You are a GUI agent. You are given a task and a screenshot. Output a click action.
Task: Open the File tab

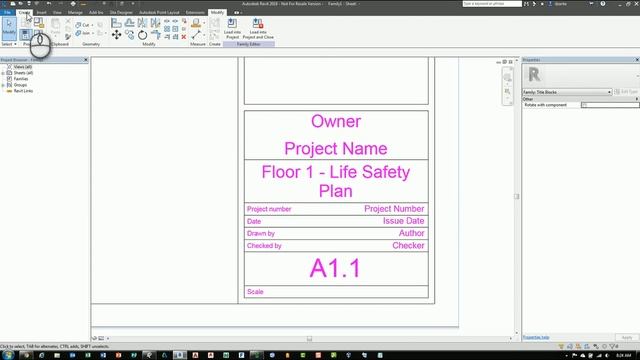click(7, 13)
